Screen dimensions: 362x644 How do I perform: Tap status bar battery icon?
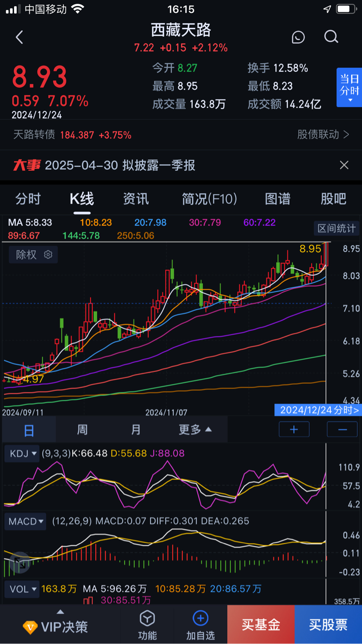click(x=346, y=9)
